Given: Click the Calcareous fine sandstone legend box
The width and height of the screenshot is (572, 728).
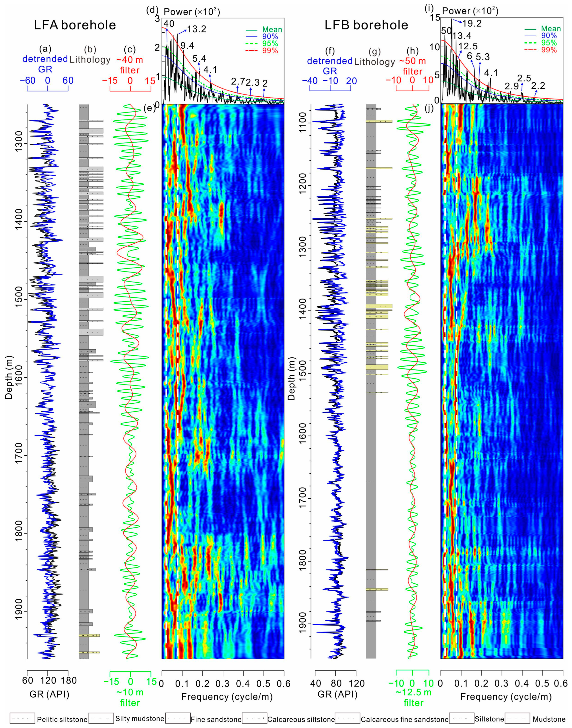Looking at the screenshot, I should (347, 718).
